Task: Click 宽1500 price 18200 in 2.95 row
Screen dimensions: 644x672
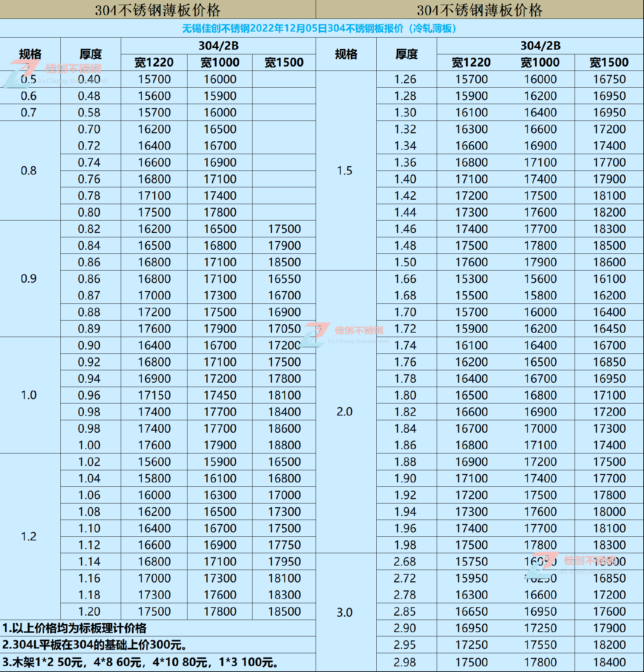Action: click(610, 645)
